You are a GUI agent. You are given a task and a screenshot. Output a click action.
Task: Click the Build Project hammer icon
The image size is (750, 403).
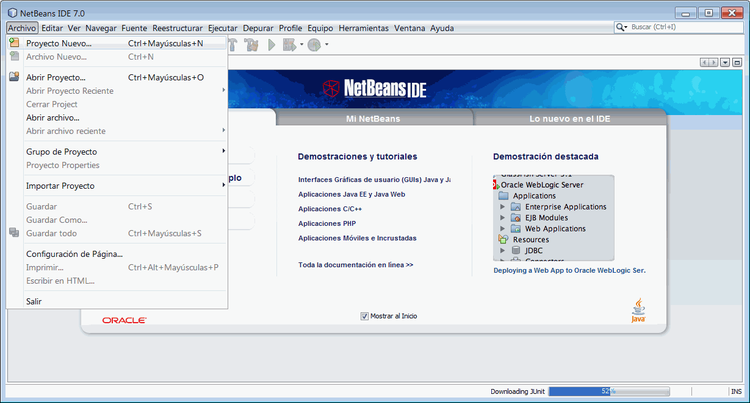[233, 45]
